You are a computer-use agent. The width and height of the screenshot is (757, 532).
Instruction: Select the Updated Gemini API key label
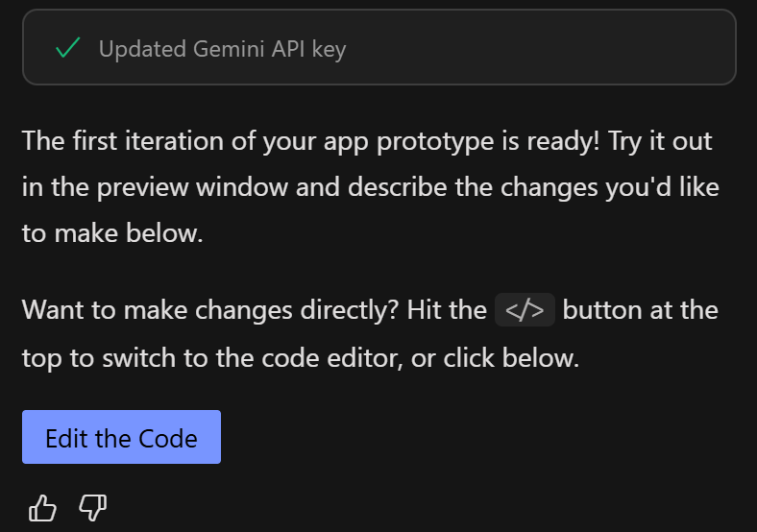tap(222, 49)
